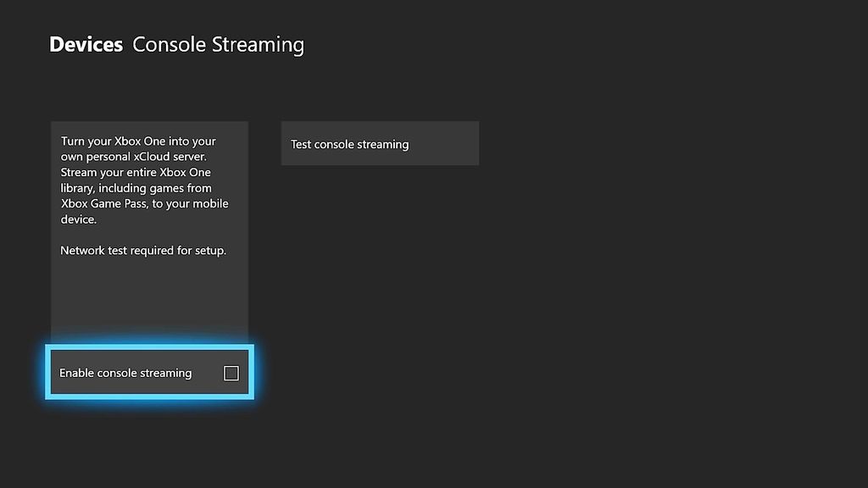Click the highlighted Enable console streaming tile
The height and width of the screenshot is (488, 868).
coord(148,372)
